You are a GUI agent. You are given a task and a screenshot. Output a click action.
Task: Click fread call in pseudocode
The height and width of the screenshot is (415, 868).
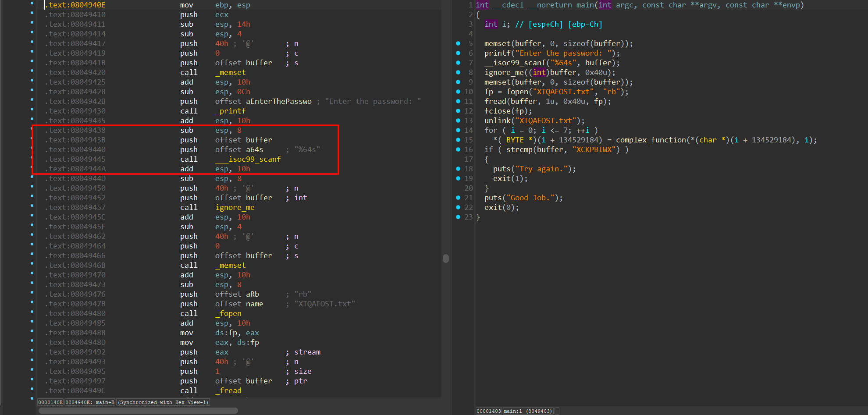[495, 101]
